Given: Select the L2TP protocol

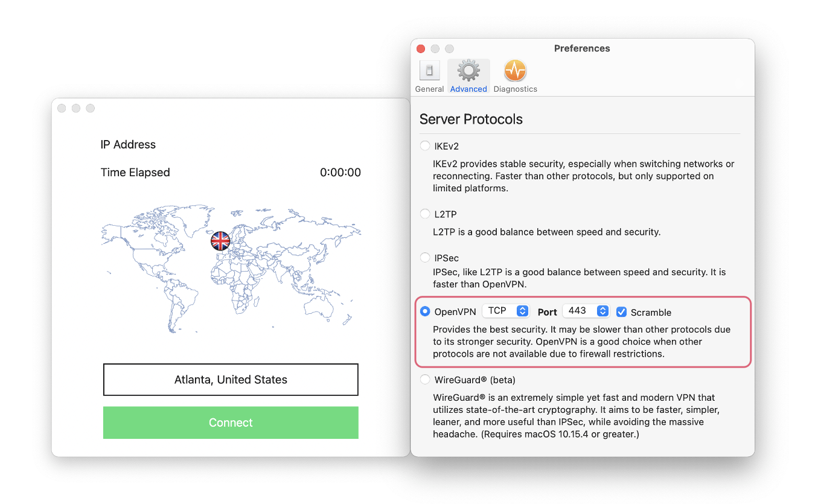Looking at the screenshot, I should pyautogui.click(x=424, y=213).
